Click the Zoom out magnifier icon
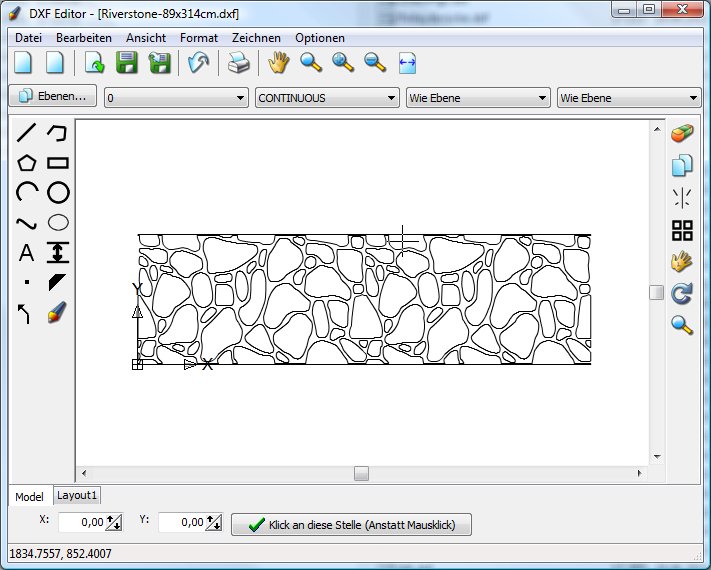This screenshot has width=711, height=570. coord(375,63)
